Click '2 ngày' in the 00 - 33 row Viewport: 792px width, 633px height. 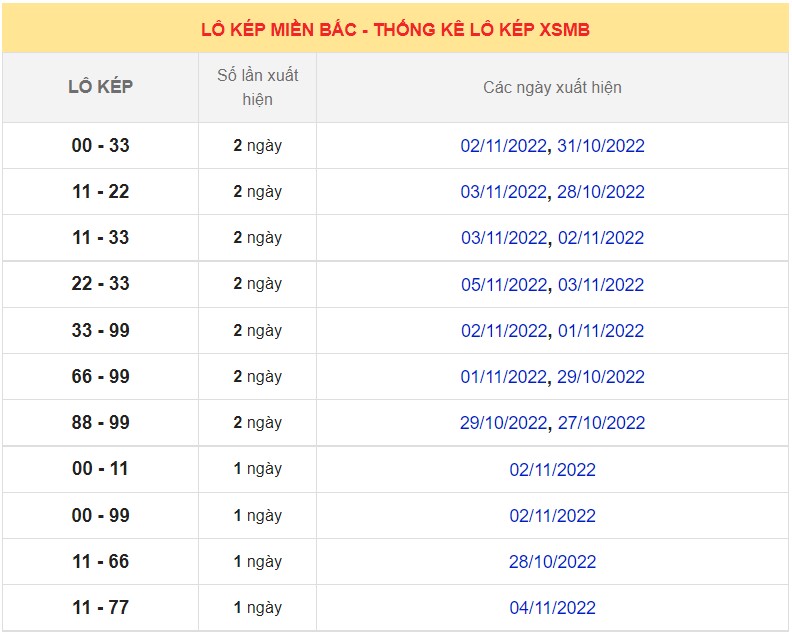pos(258,146)
